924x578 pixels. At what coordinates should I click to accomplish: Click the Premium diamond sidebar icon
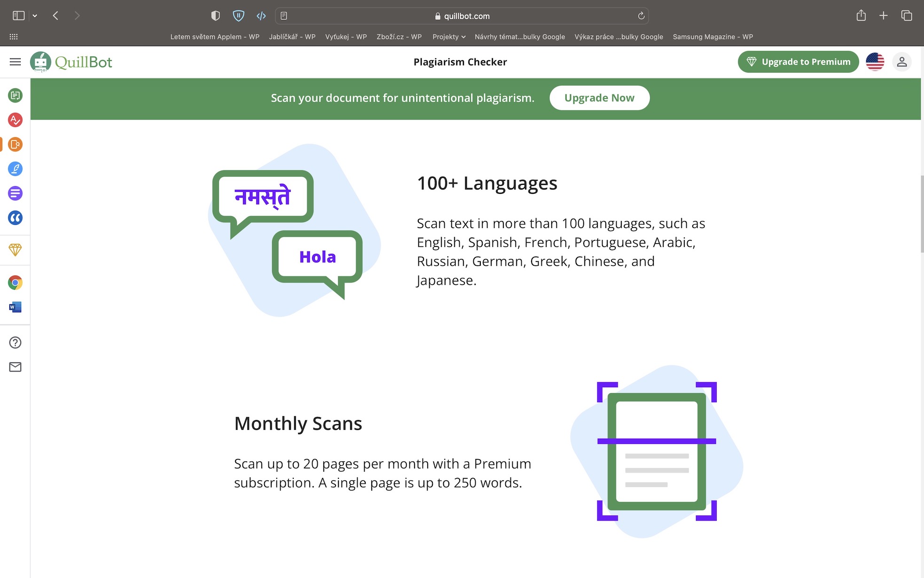[15, 250]
